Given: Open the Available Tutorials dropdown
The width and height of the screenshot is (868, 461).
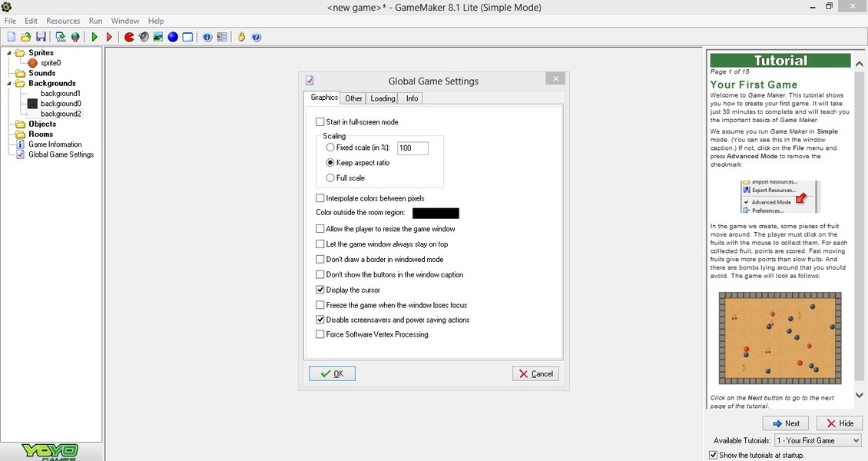Looking at the screenshot, I should pos(818,440).
